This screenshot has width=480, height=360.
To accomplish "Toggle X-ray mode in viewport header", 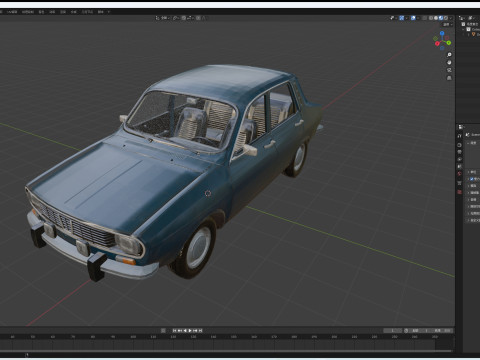I will tap(424, 18).
